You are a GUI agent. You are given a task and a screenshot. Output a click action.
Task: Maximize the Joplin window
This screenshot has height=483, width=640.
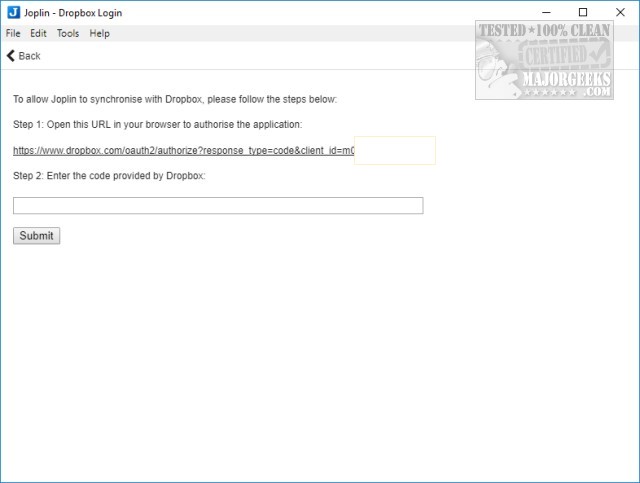[x=583, y=13]
